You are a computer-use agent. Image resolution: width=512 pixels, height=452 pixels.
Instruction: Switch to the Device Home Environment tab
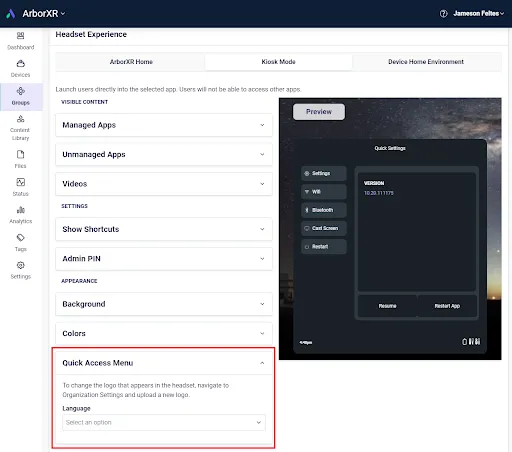click(x=426, y=62)
